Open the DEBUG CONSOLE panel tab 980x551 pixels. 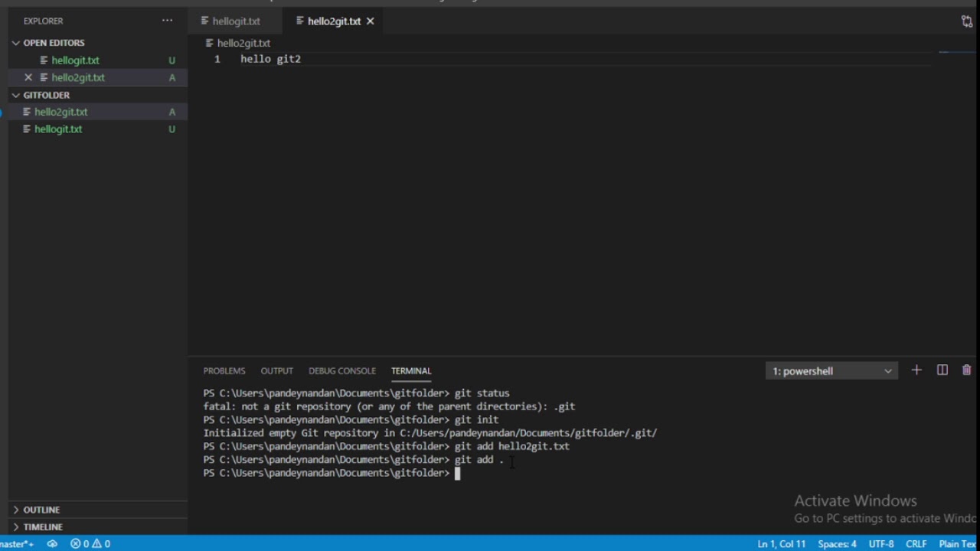click(x=342, y=371)
